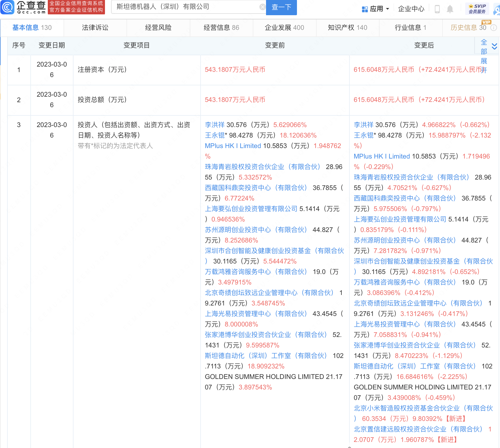This screenshot has height=448, width=500.
Task: Click 带有*标记的为法定代表人 note
Action: click(x=115, y=146)
